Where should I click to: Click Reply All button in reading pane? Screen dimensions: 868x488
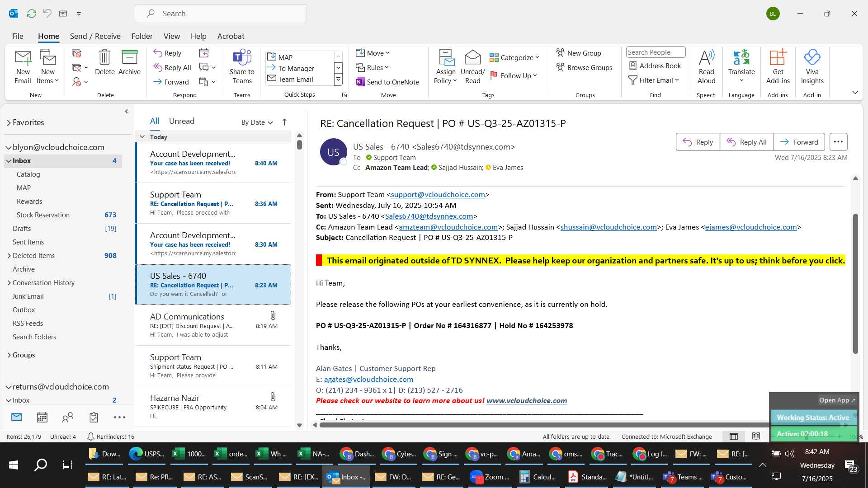click(746, 142)
